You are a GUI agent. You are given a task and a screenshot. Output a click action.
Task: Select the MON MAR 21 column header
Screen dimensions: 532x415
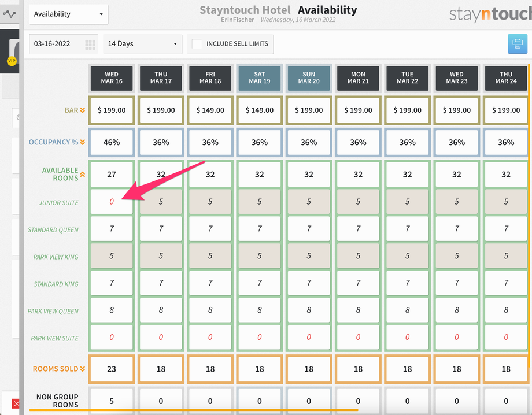(358, 78)
